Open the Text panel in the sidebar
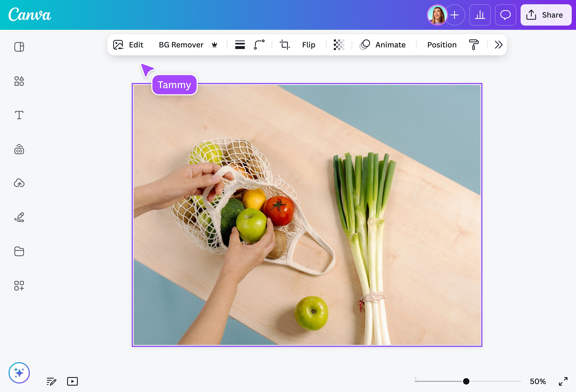This screenshot has height=392, width=576. pos(19,115)
